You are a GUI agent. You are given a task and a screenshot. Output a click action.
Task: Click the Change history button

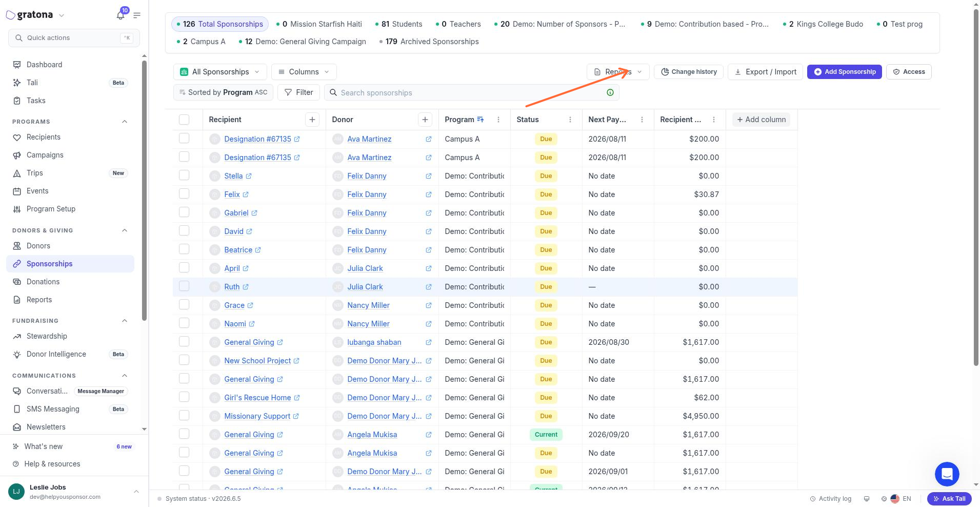[x=689, y=72]
